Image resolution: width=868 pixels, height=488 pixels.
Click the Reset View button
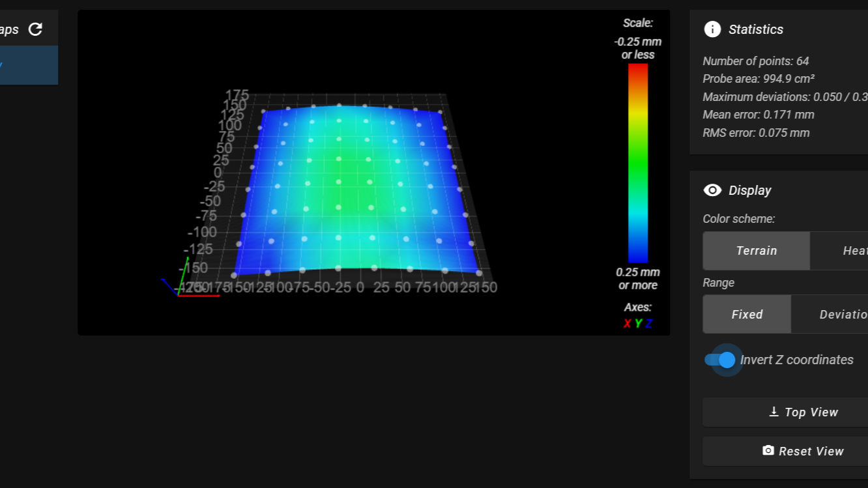pos(785,451)
